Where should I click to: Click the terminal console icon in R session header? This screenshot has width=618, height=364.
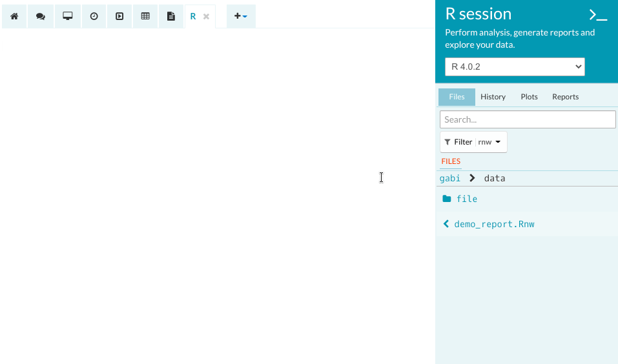tap(598, 15)
